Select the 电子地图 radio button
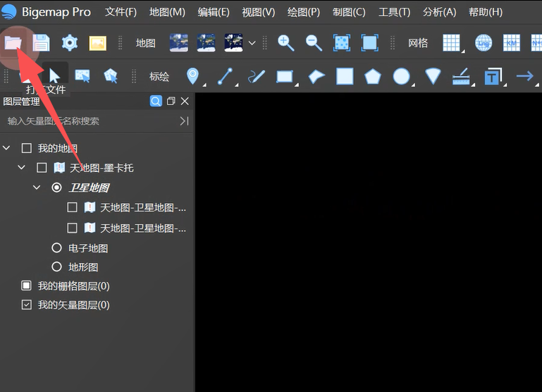This screenshot has width=542, height=392. coord(56,248)
